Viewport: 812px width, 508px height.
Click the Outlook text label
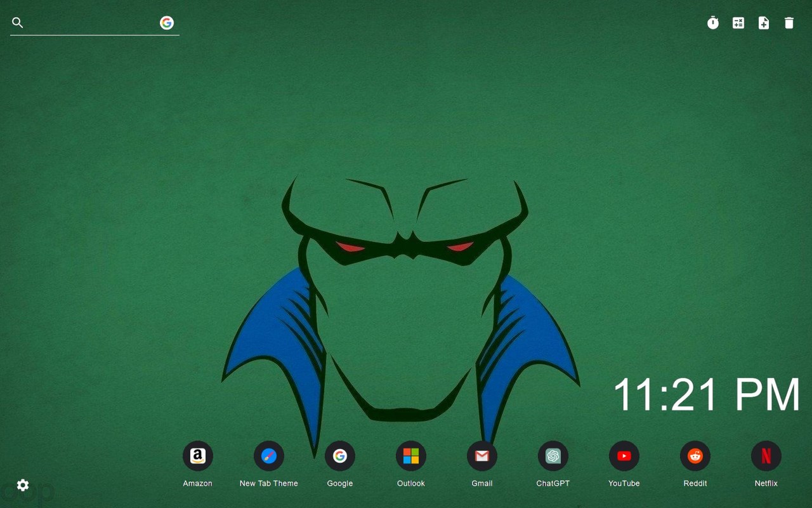tap(411, 483)
